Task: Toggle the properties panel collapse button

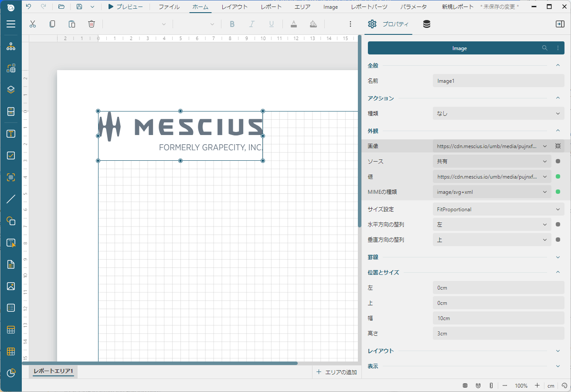Action: pos(560,24)
